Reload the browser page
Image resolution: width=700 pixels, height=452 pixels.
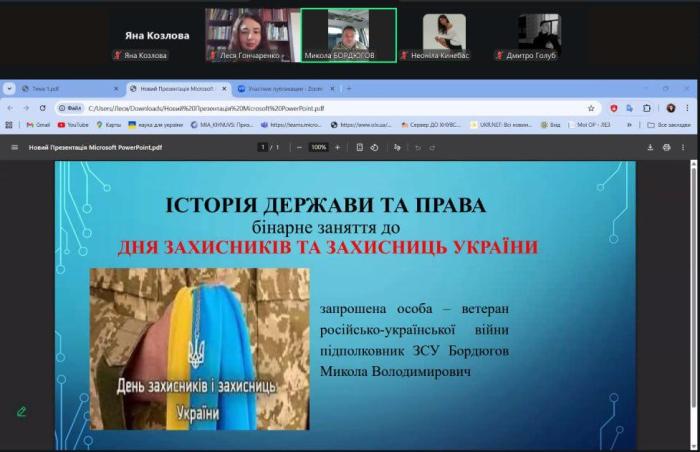coord(42,108)
